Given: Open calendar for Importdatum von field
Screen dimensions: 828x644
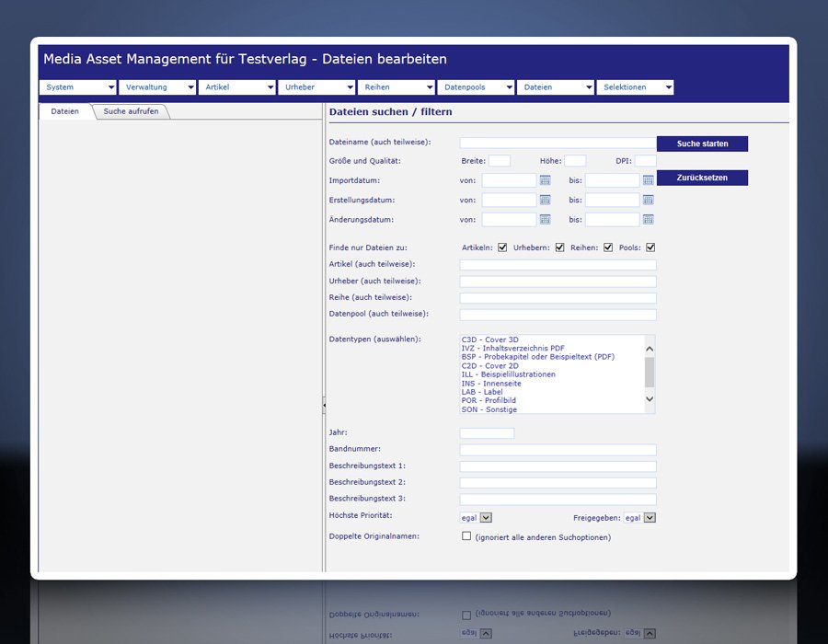Looking at the screenshot, I should (x=545, y=180).
